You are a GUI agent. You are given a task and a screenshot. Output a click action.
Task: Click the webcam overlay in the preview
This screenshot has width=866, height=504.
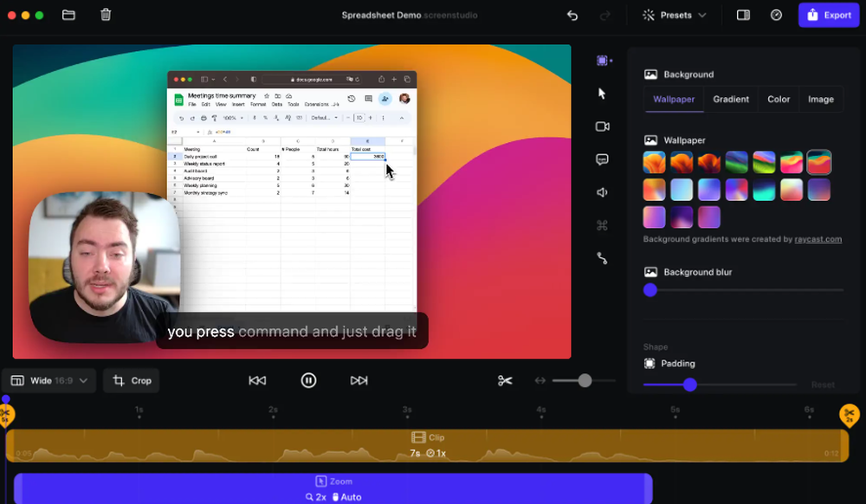[x=105, y=268]
